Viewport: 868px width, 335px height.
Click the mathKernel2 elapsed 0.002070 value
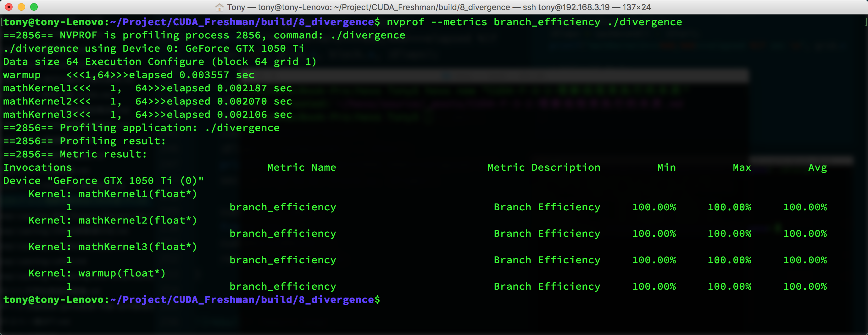pyautogui.click(x=242, y=102)
